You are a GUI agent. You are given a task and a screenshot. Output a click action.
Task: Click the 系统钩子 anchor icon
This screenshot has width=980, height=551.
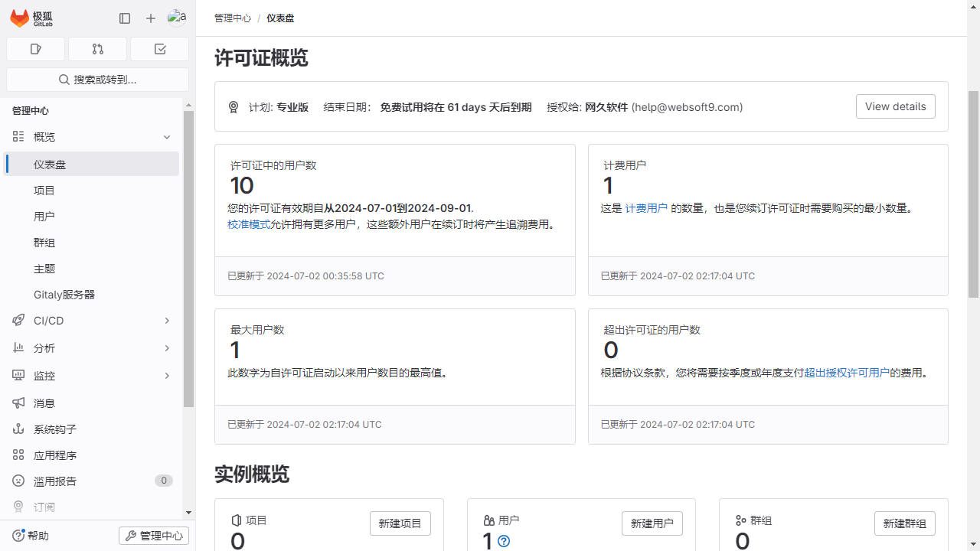[x=18, y=429]
